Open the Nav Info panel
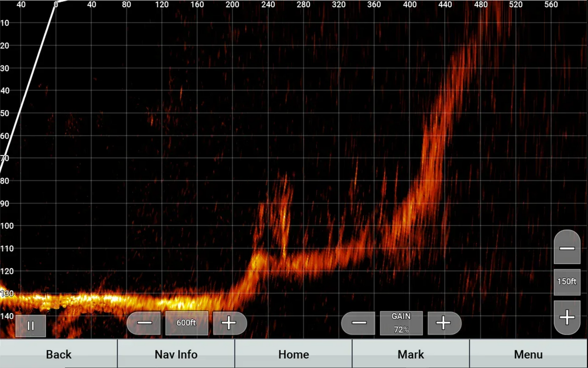Screen dimensions: 588x368 coord(176,354)
